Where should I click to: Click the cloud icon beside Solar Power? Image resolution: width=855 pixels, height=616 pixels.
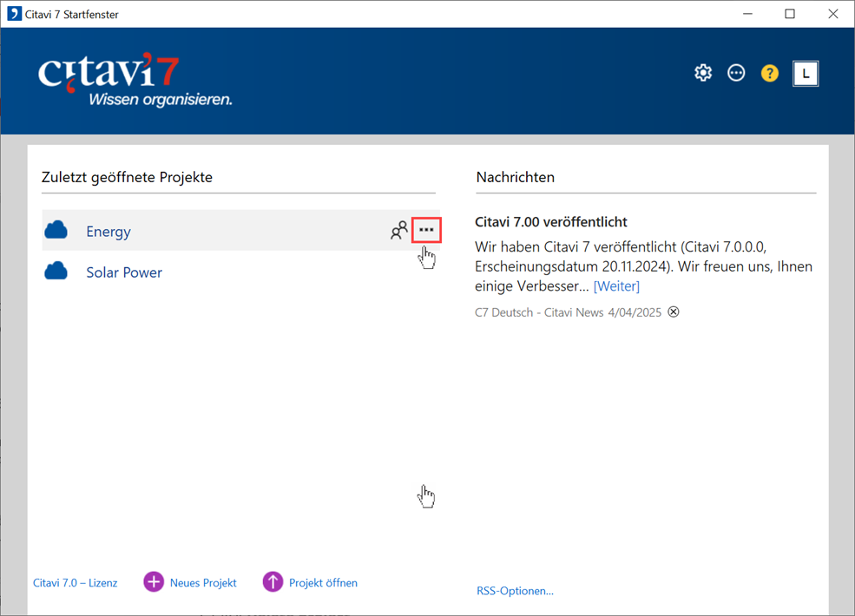pyautogui.click(x=56, y=271)
